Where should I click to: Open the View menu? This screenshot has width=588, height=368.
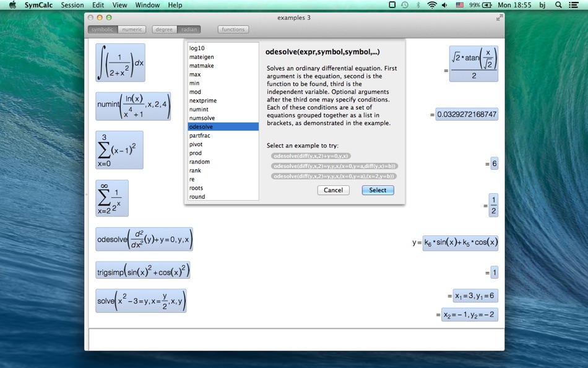(x=119, y=5)
